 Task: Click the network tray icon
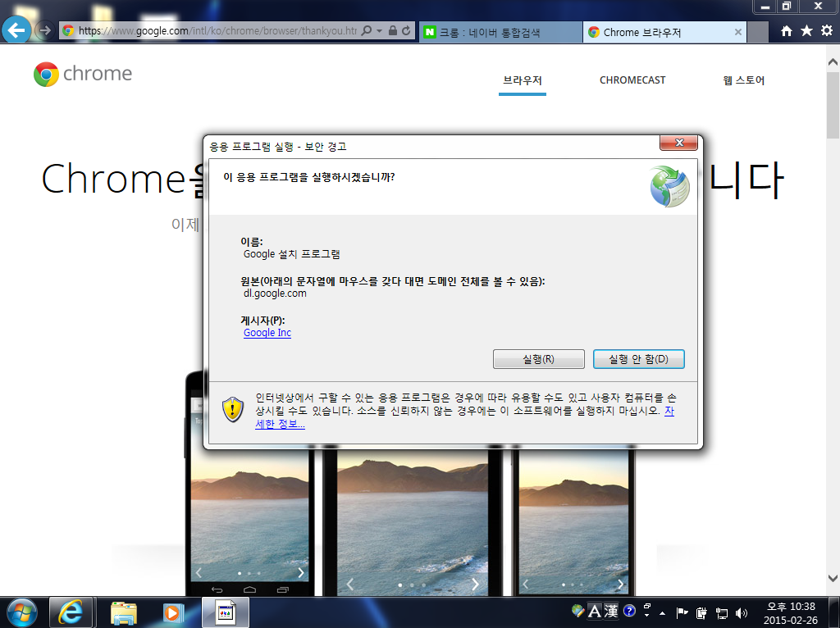click(x=722, y=613)
